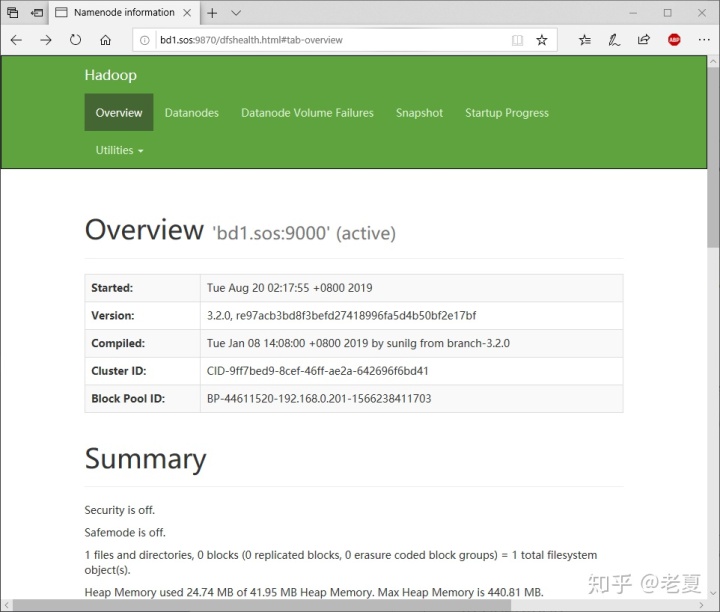This screenshot has height=612, width=720.
Task: Refresh the Namenode information page
Action: click(75, 40)
